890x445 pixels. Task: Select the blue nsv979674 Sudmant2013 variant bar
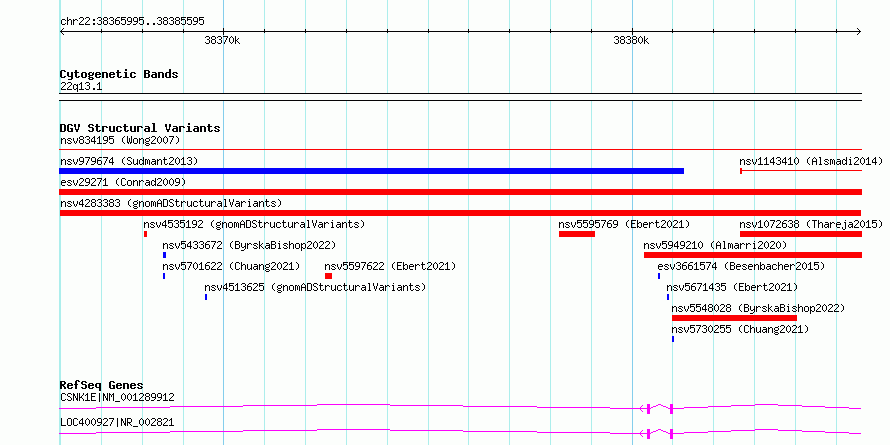tap(372, 171)
